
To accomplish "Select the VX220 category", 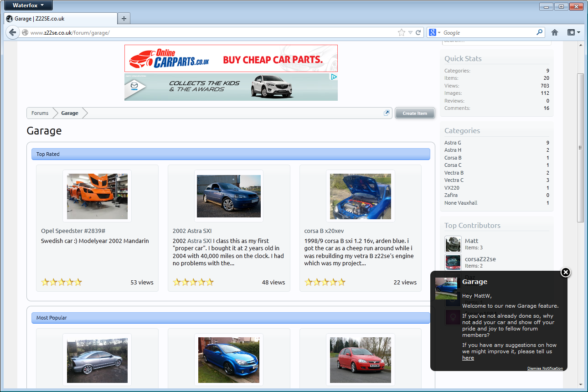I will 452,188.
